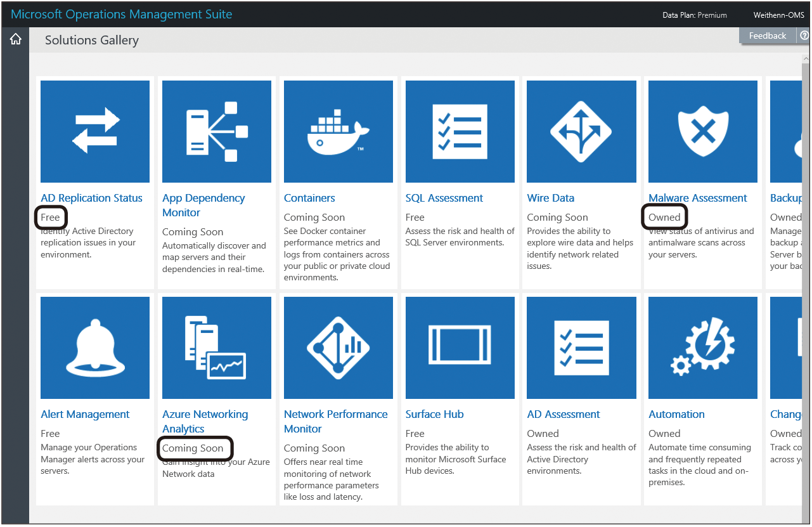812x527 pixels.
Task: Click the Malware Assessment shield tile icon
Action: (703, 131)
